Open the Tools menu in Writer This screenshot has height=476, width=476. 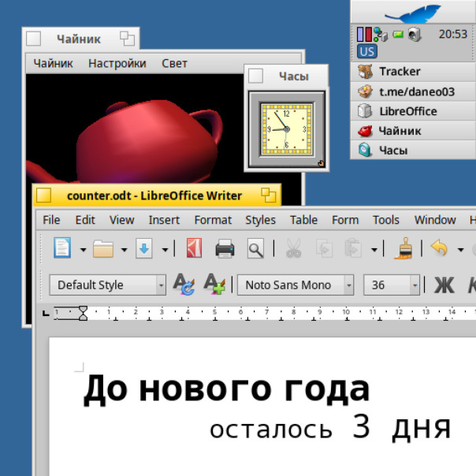click(x=386, y=220)
